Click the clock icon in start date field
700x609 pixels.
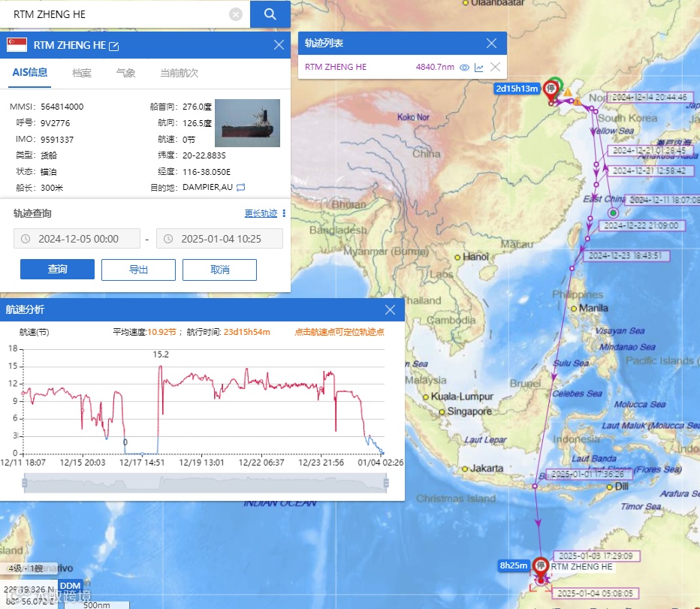click(x=26, y=239)
